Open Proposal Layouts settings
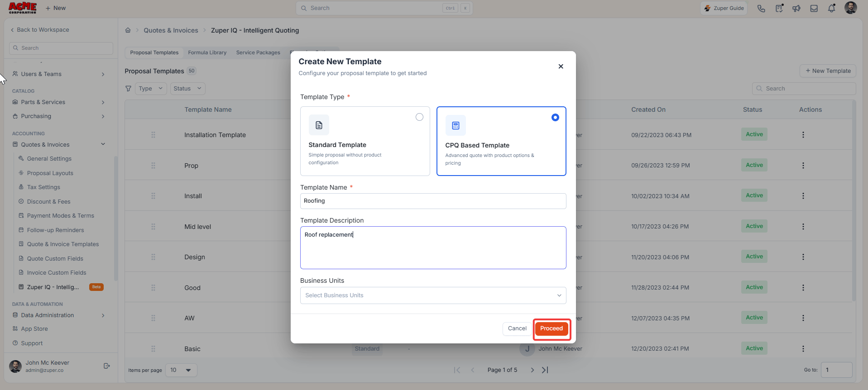The width and height of the screenshot is (868, 390). [50, 173]
